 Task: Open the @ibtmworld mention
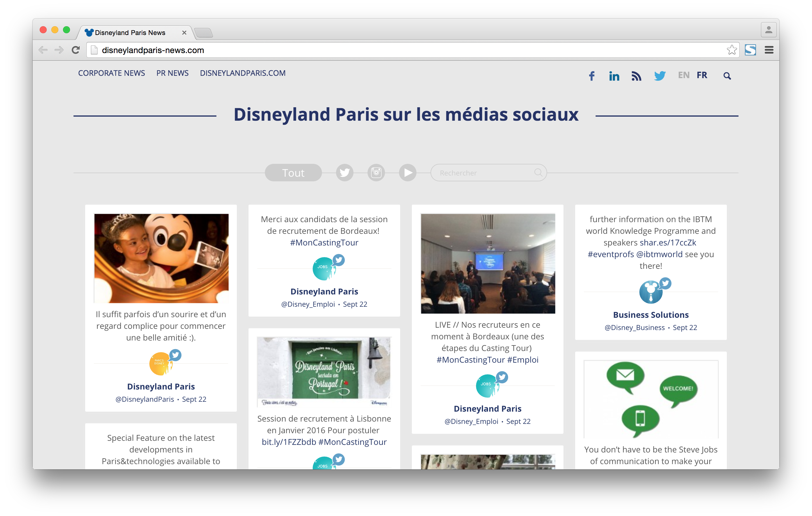pyautogui.click(x=659, y=254)
